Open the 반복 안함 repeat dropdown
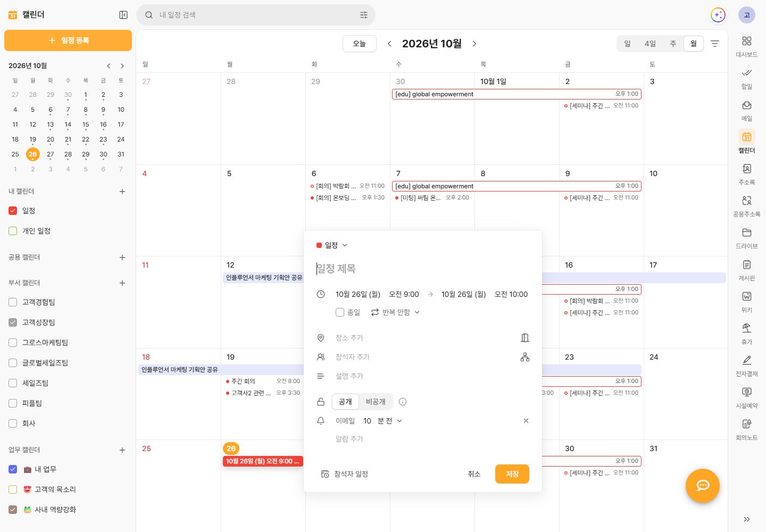The image size is (766, 532). pos(396,312)
